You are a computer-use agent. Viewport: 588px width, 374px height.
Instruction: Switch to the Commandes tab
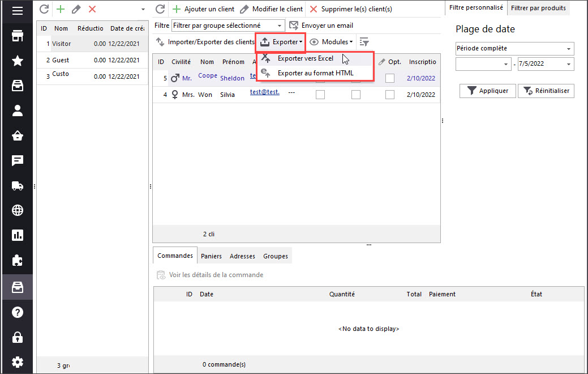[175, 256]
